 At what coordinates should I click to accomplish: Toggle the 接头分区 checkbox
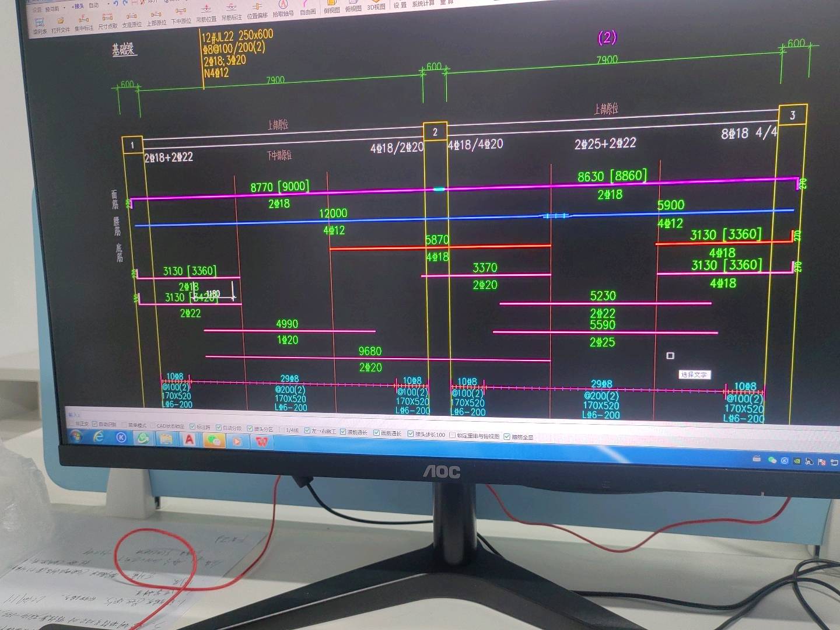250,428
